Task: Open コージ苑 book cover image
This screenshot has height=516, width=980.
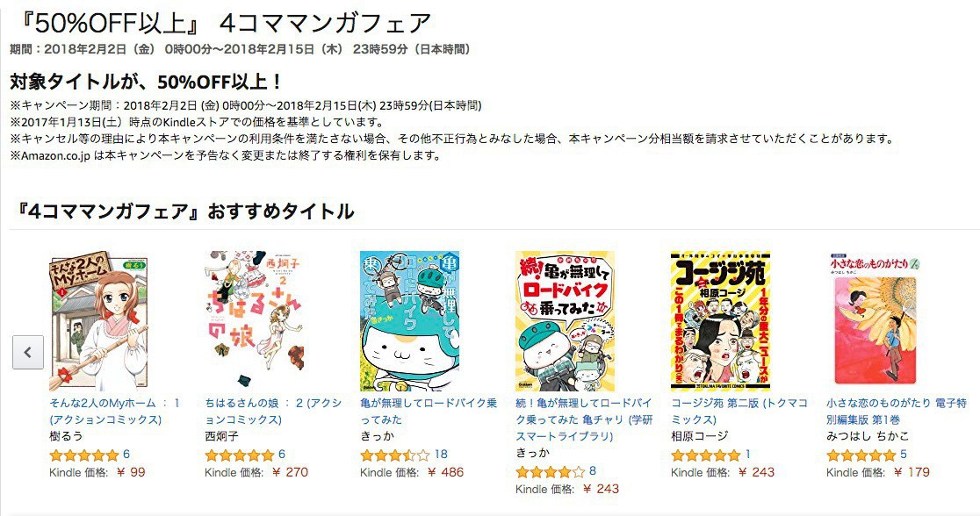Action: click(720, 321)
